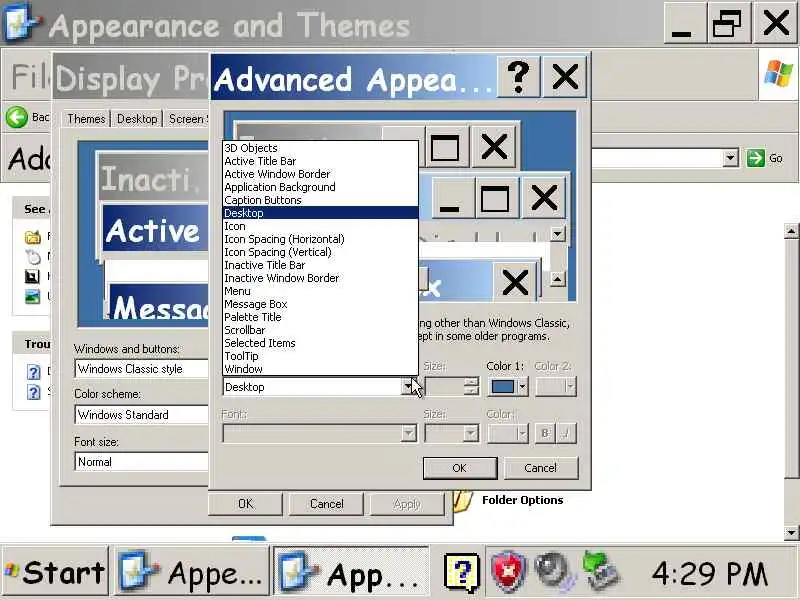Select ToolTip from the item list
Viewport: 800px width, 600px height.
pos(320,356)
